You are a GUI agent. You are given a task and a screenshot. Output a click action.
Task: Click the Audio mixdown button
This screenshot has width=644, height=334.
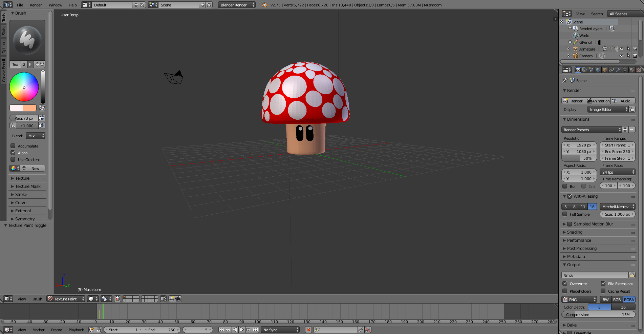[623, 101]
